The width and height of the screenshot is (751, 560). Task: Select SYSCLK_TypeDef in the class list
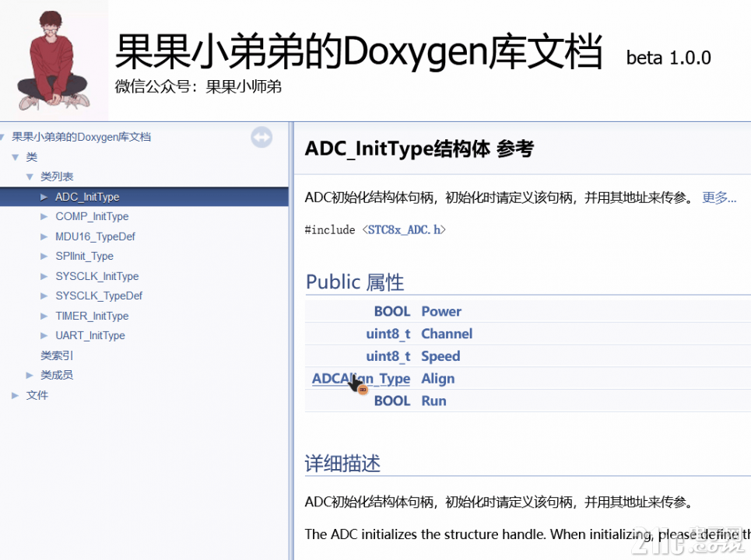[99, 296]
